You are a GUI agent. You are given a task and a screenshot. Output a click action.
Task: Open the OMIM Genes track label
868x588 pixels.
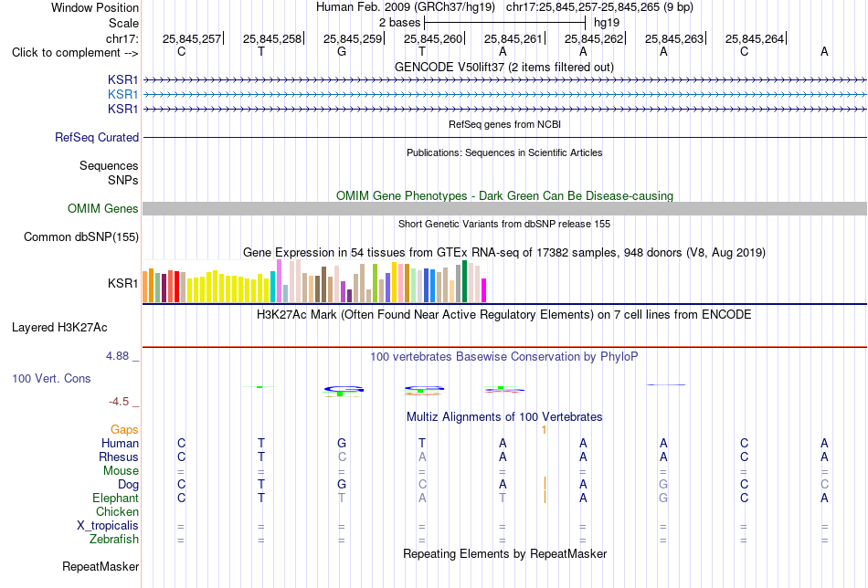103,208
